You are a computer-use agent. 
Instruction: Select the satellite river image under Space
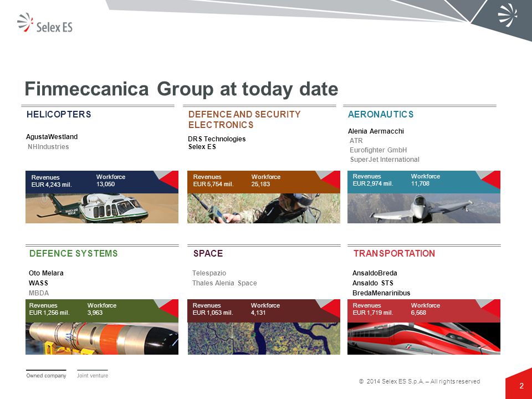[264, 339]
